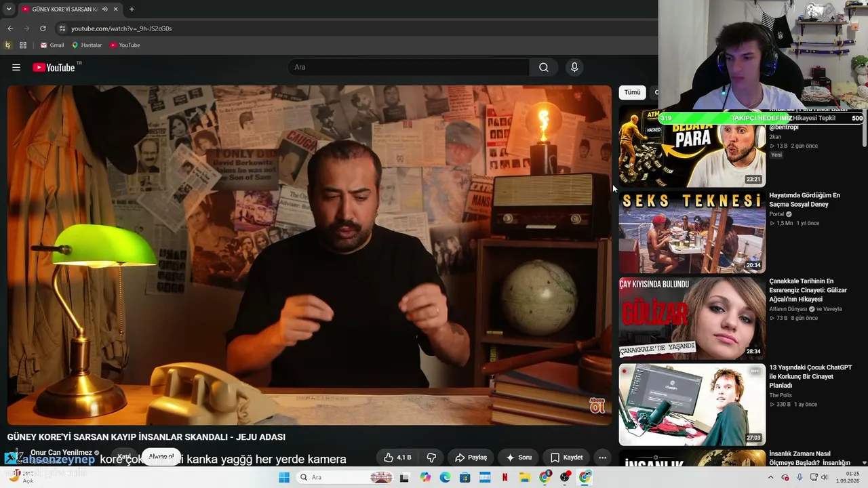
Task: Click the YouTube search magnifier button
Action: tap(544, 67)
